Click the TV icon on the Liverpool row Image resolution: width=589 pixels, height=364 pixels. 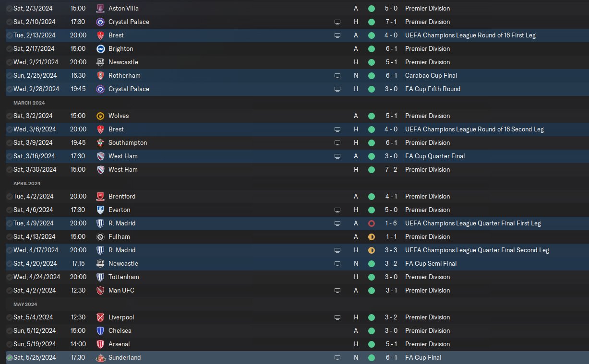(x=337, y=317)
